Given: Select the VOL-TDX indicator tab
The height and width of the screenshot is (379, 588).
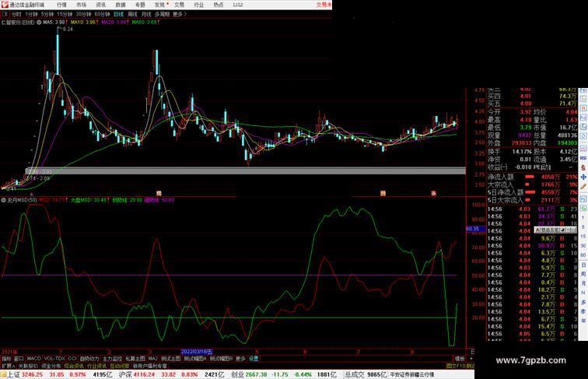Looking at the screenshot, I should click(x=54, y=359).
